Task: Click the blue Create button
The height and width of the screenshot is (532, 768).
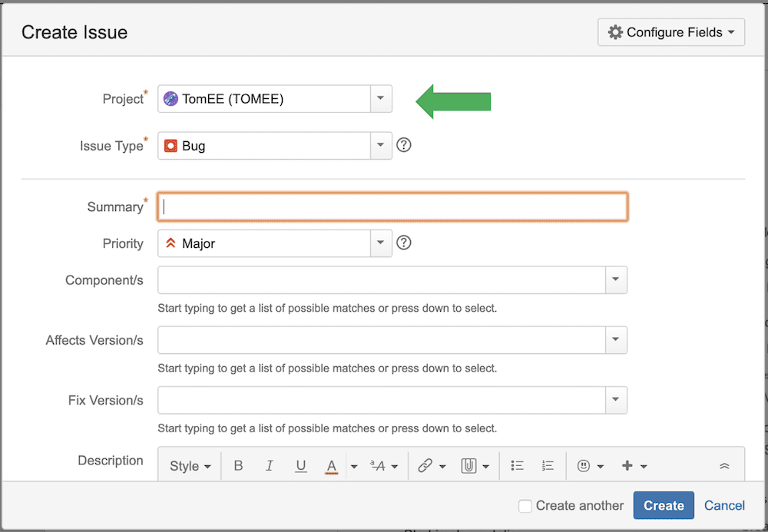Action: (x=664, y=505)
